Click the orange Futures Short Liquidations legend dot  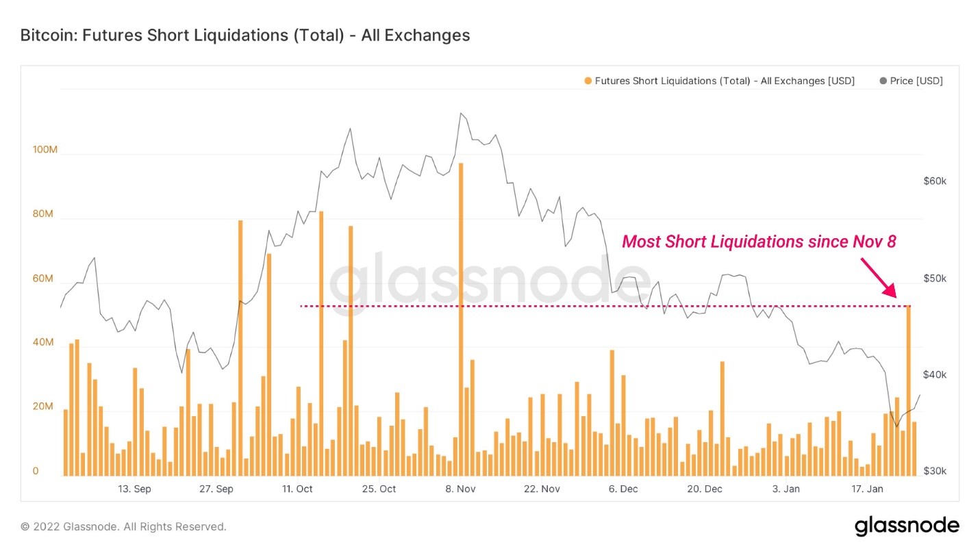[x=588, y=81]
